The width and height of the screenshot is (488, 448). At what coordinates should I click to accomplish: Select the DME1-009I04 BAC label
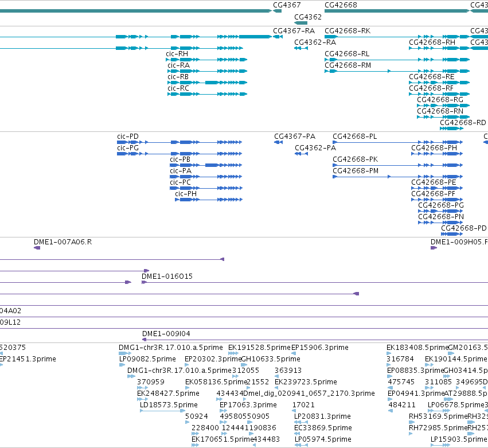coord(166,334)
